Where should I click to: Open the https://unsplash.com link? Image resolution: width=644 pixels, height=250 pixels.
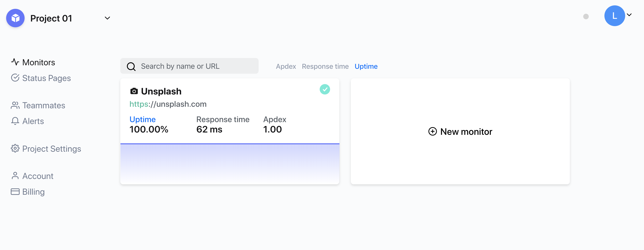[168, 104]
